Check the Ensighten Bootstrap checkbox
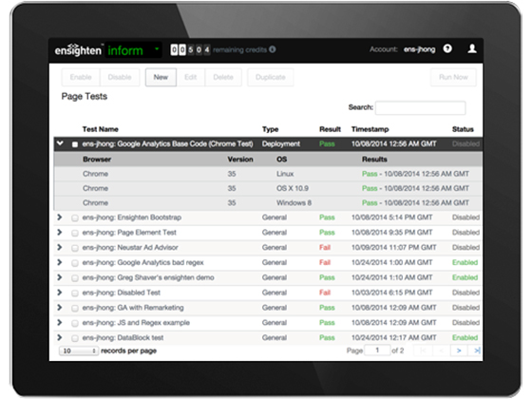This screenshot has width=532, height=399. click(x=75, y=218)
